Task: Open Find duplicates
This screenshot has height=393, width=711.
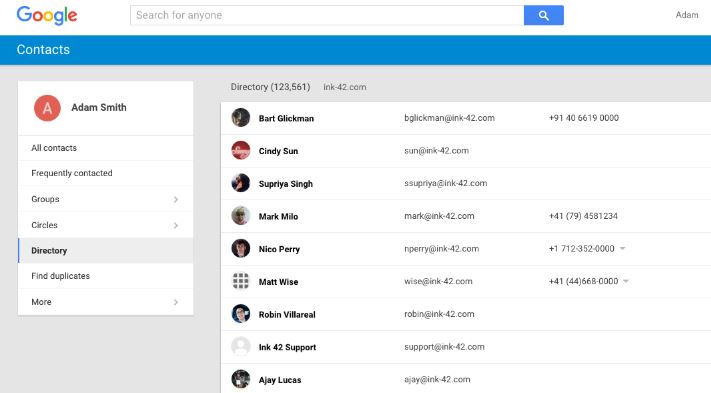Action: (x=106, y=276)
